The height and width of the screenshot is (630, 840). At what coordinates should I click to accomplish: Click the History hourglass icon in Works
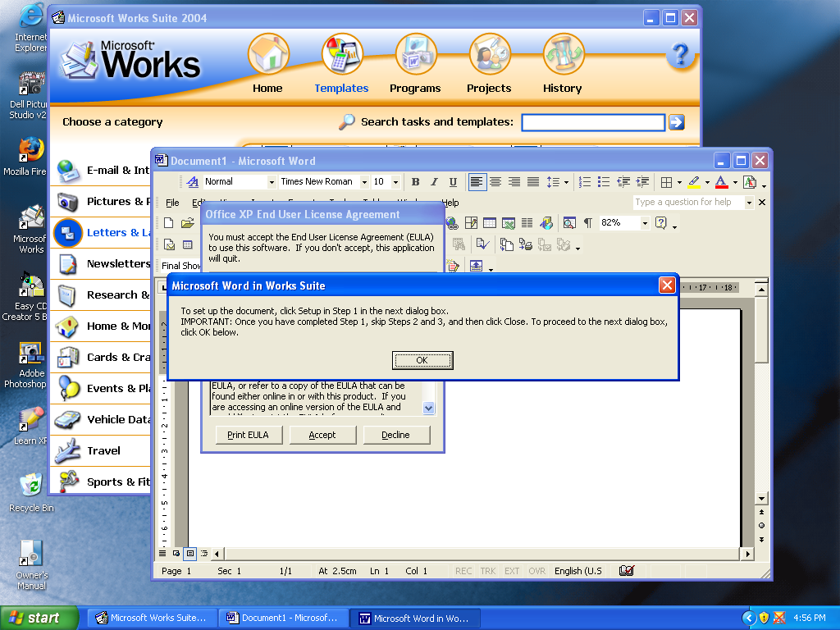[564, 53]
